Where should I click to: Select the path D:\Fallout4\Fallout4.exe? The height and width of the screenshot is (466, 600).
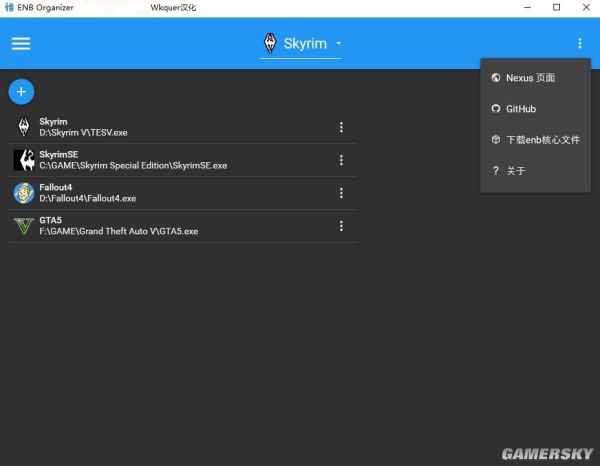[88, 199]
